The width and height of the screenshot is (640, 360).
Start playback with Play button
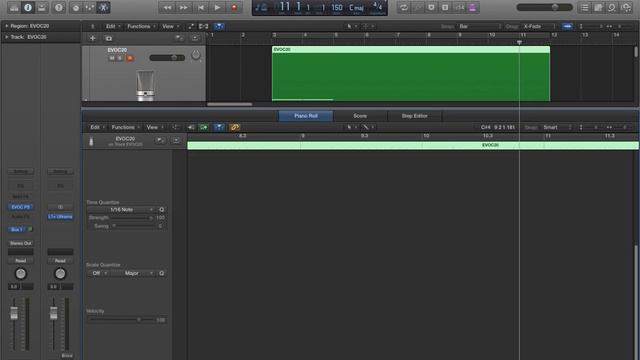pyautogui.click(x=217, y=7)
